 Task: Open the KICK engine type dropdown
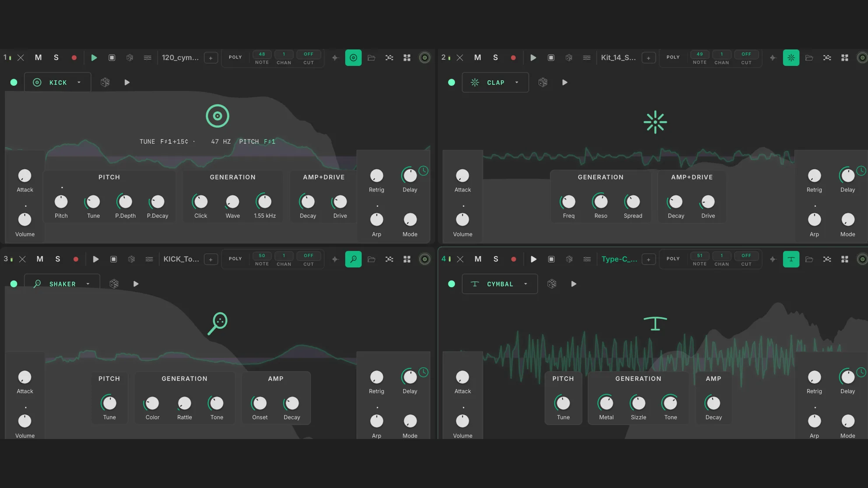pos(58,82)
